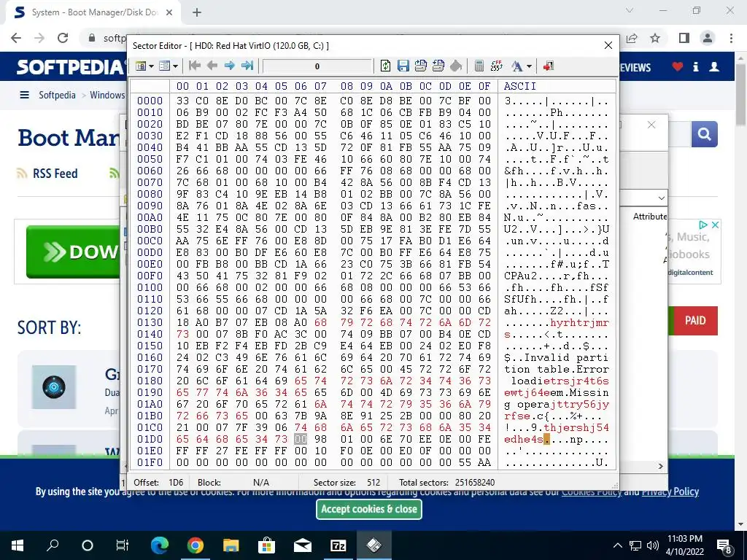Open the Softpedia hamburger menu

[x=24, y=96]
